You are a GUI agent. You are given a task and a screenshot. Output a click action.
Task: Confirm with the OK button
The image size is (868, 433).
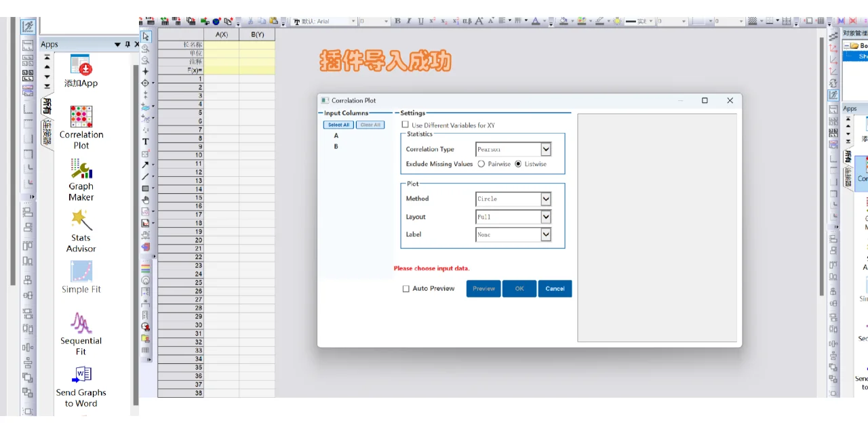click(519, 289)
